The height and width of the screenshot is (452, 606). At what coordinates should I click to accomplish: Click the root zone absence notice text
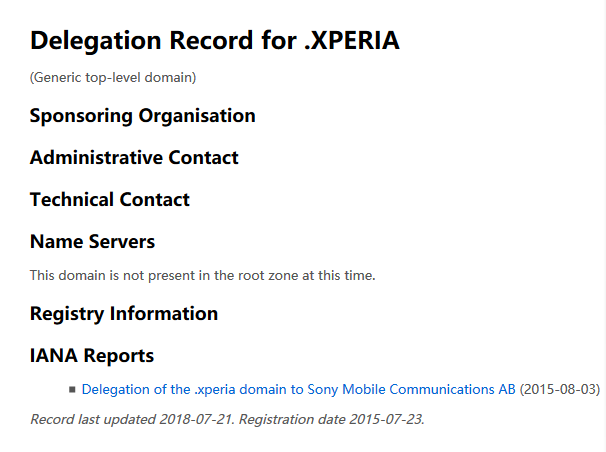pos(203,275)
